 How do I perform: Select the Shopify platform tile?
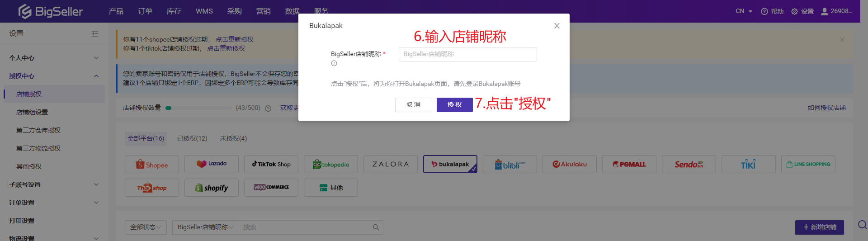point(212,188)
